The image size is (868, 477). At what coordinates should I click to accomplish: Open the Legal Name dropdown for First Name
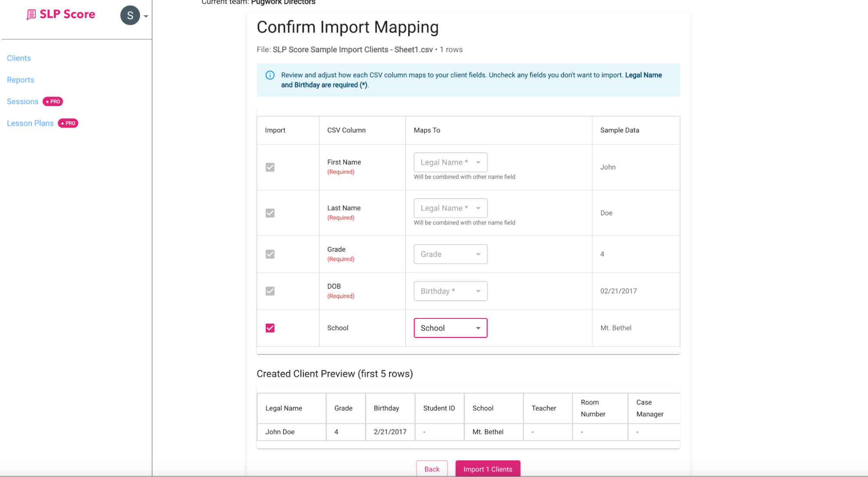[x=450, y=162]
